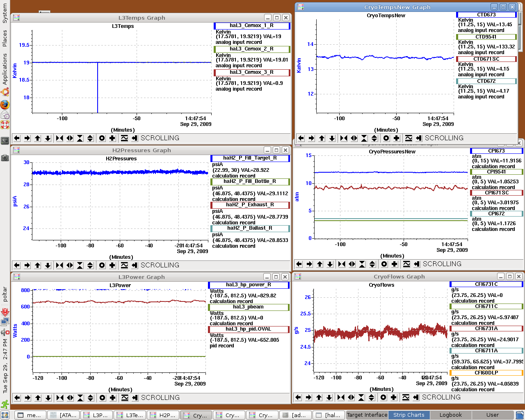Select the CTD9541 curve label

point(486,37)
